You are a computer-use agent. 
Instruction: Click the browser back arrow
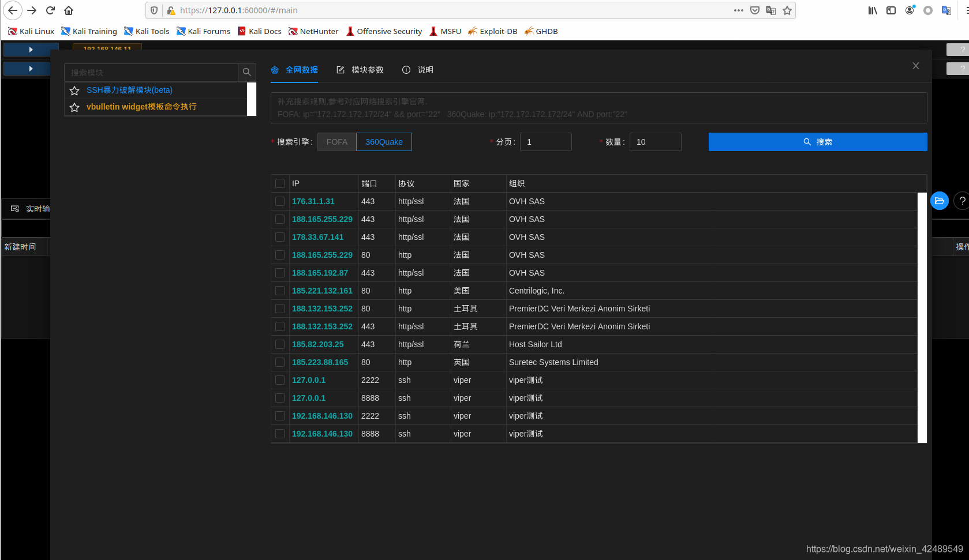pyautogui.click(x=13, y=10)
